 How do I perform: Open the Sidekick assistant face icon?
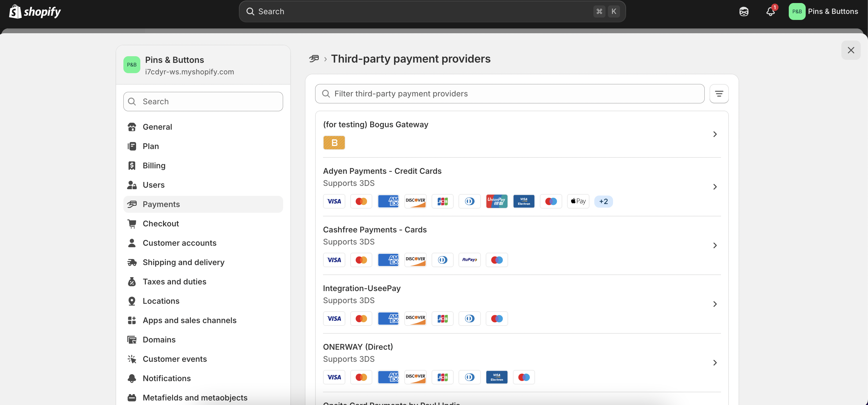pyautogui.click(x=744, y=11)
